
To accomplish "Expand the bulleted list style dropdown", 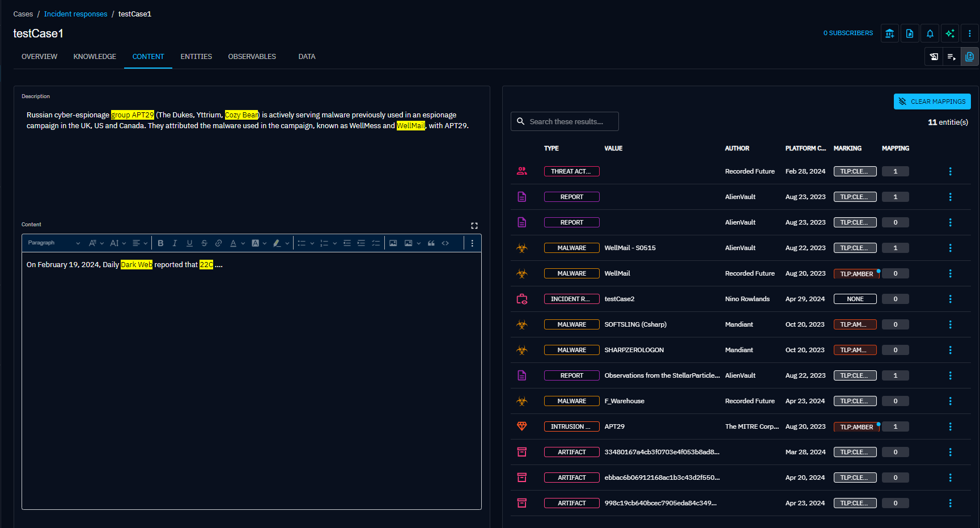I will click(312, 243).
